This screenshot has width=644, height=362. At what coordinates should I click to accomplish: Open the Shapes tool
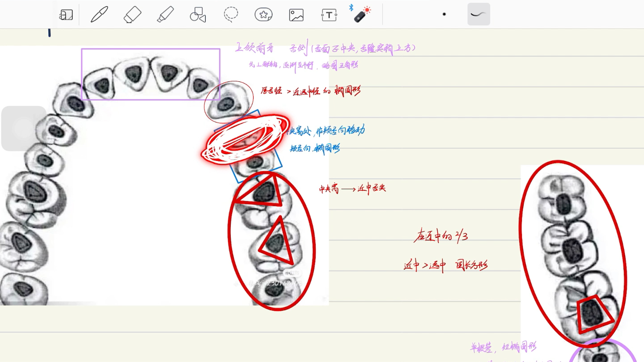(198, 15)
